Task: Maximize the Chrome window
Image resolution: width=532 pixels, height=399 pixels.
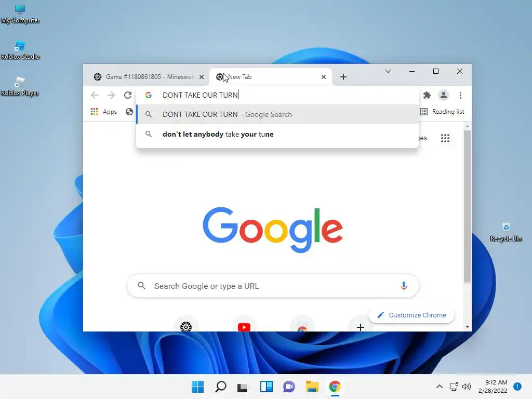Action: pyautogui.click(x=436, y=71)
